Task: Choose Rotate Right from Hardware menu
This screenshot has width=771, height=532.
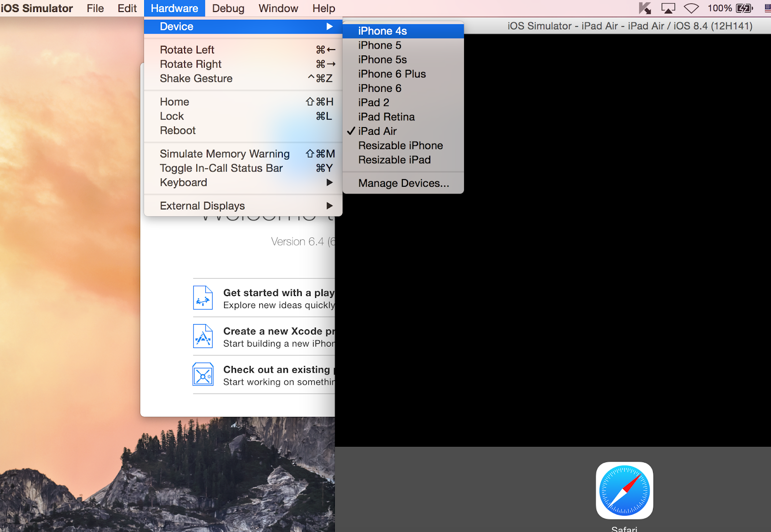Action: [x=243, y=64]
